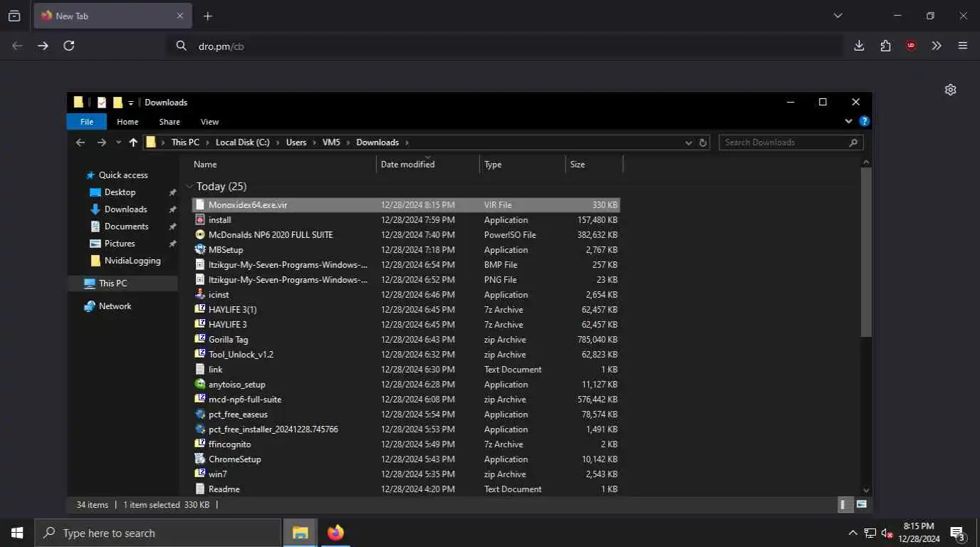
Task: Expand the ribbon with the chevron
Action: click(x=849, y=122)
